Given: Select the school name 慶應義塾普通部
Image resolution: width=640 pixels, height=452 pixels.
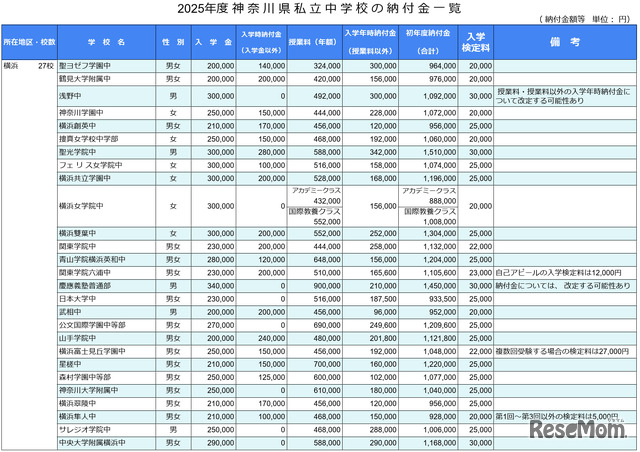Looking at the screenshot, I should (85, 285).
